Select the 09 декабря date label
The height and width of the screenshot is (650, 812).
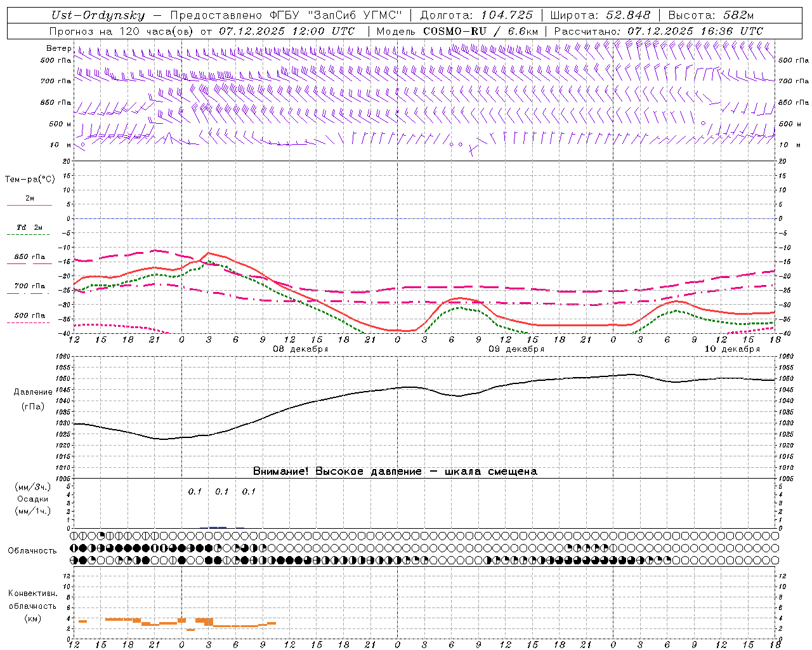(x=516, y=349)
